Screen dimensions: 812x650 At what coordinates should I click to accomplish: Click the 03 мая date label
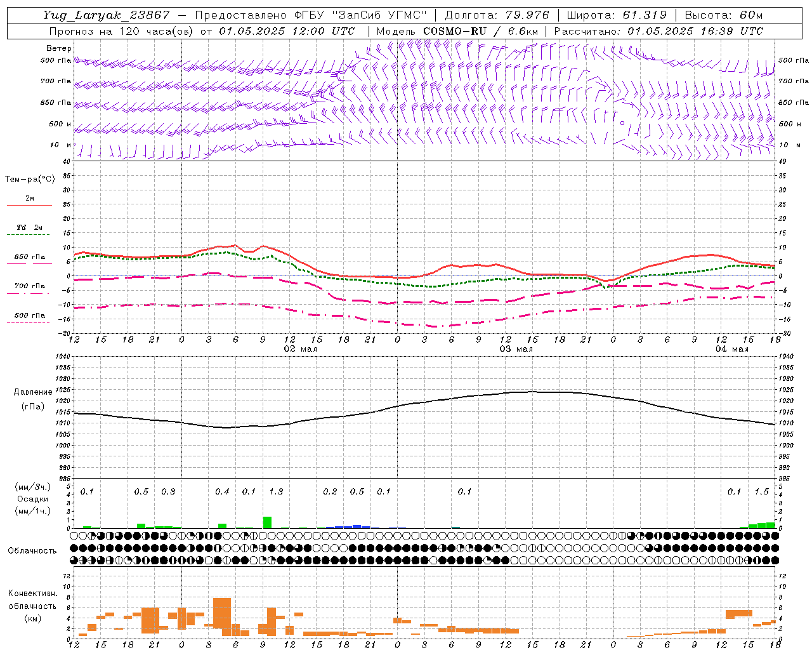[516, 349]
